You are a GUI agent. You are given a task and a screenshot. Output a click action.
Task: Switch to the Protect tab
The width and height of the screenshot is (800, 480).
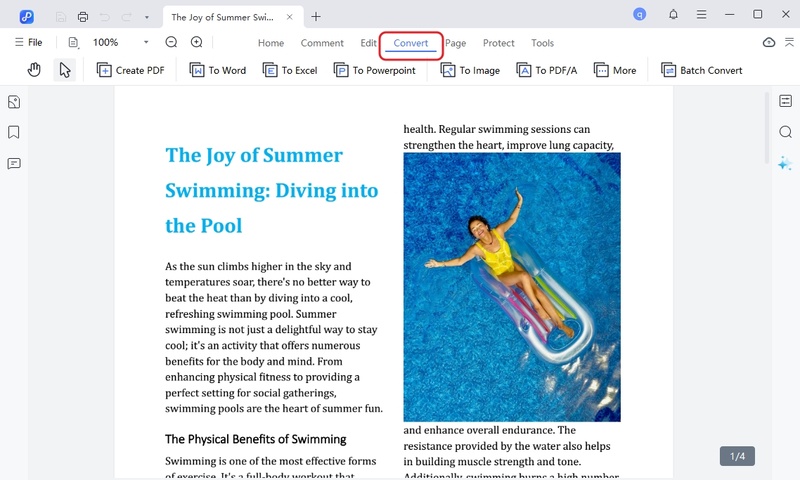coord(498,43)
